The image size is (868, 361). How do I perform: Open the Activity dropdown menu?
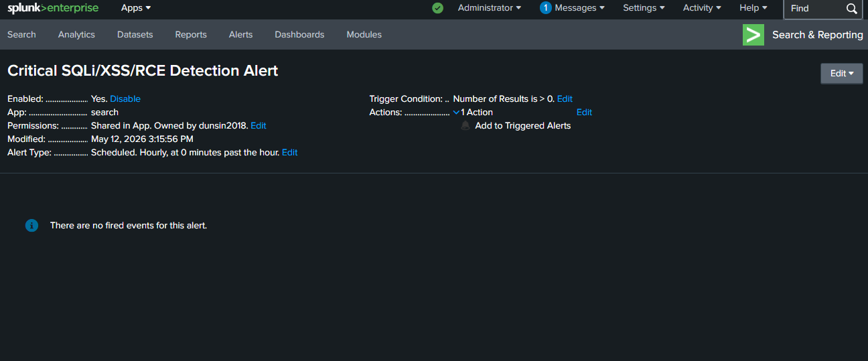point(702,8)
